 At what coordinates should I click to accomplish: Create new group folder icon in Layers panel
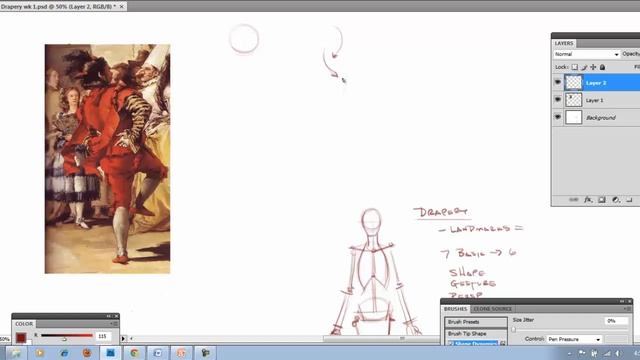pos(629,200)
